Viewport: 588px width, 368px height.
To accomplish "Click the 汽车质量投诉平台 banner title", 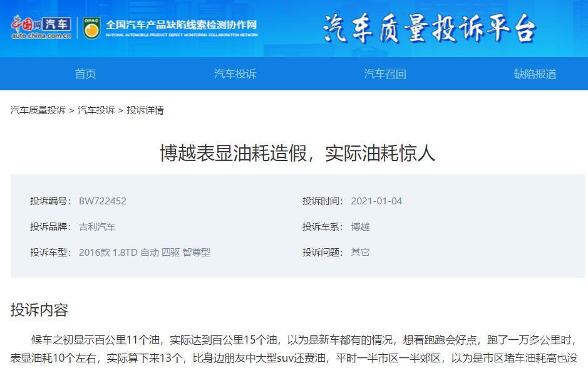I will (x=430, y=29).
